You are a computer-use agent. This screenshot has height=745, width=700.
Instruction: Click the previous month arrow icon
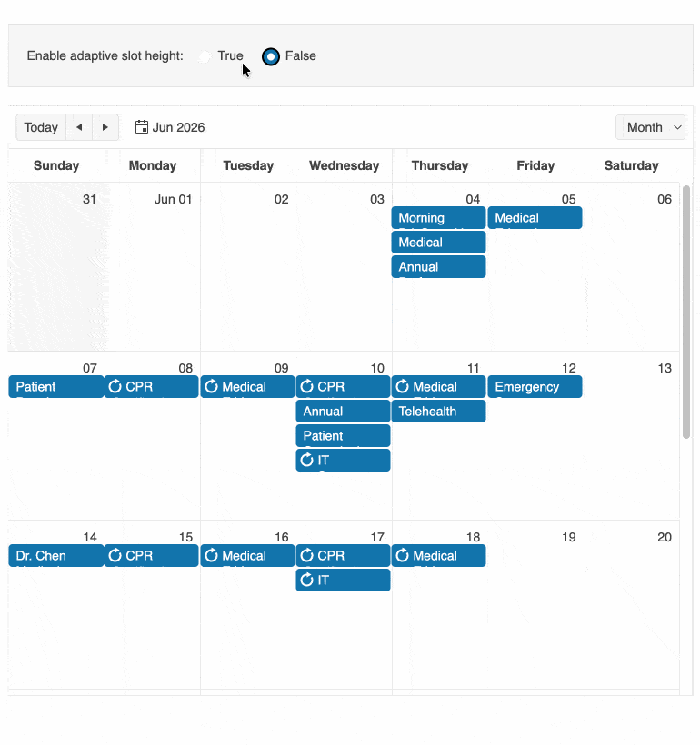pyautogui.click(x=78, y=126)
